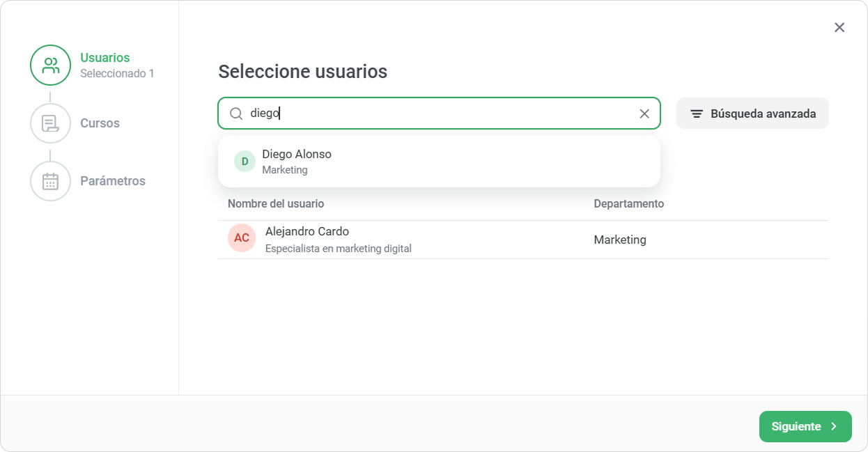The height and width of the screenshot is (452, 868).
Task: Open Búsqueda avanzada options
Action: pyautogui.click(x=752, y=114)
